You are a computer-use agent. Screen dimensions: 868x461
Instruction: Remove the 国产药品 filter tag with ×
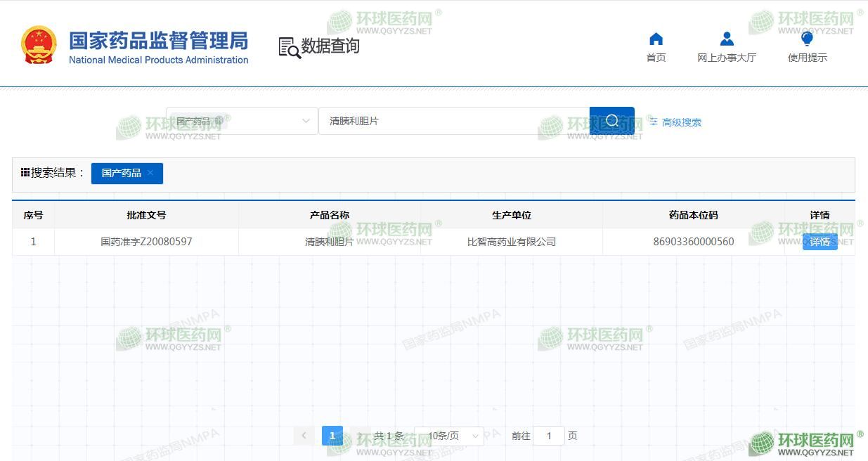pos(150,173)
